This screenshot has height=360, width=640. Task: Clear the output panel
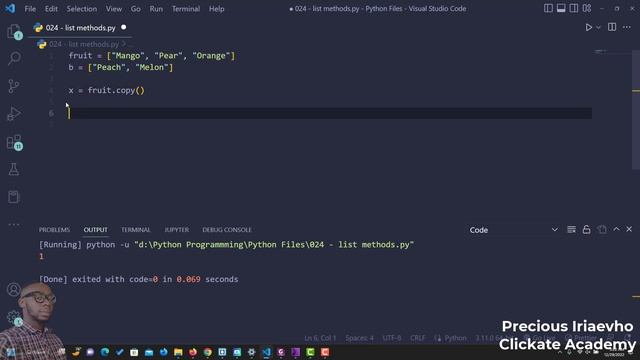[571, 229]
